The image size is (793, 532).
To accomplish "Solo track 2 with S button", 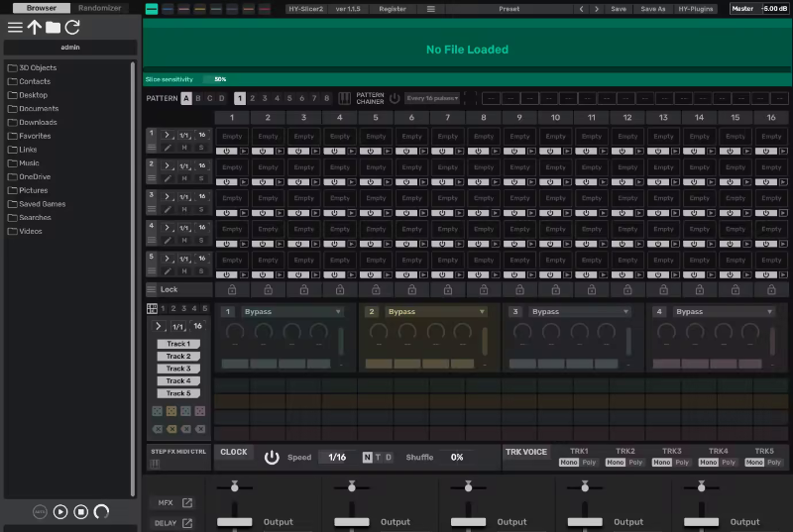I will [201, 178].
